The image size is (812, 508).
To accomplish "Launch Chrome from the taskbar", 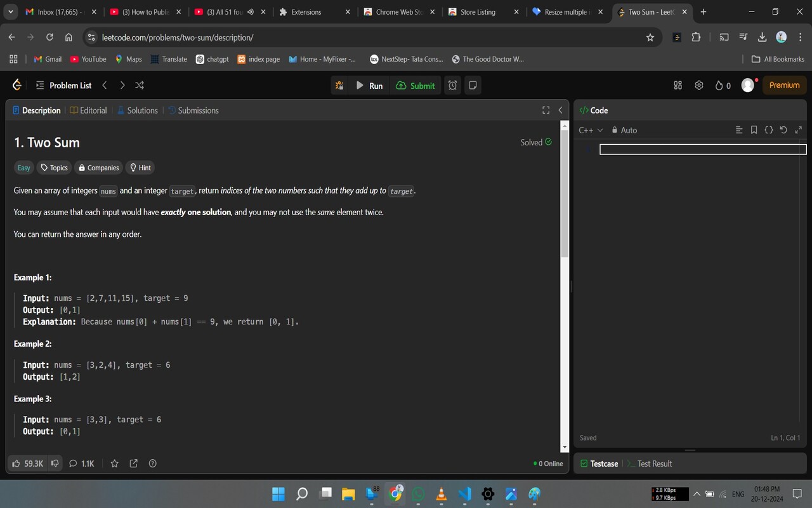I will tap(396, 493).
